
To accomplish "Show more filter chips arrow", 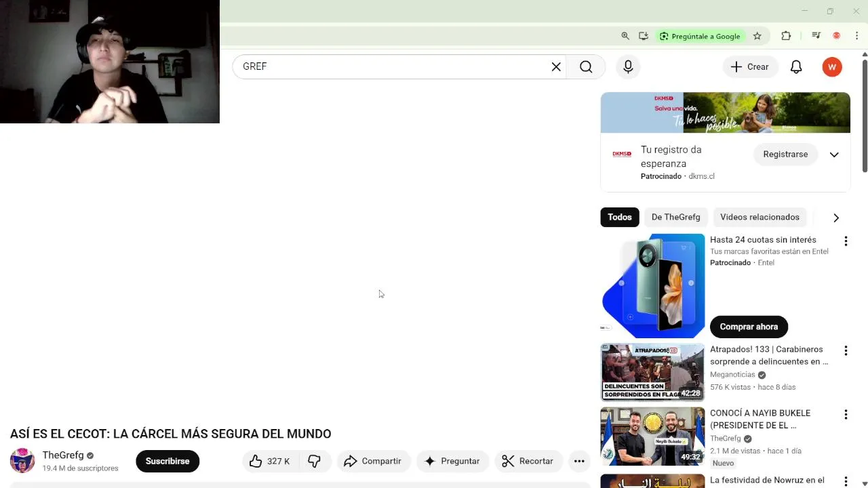I will click(836, 218).
